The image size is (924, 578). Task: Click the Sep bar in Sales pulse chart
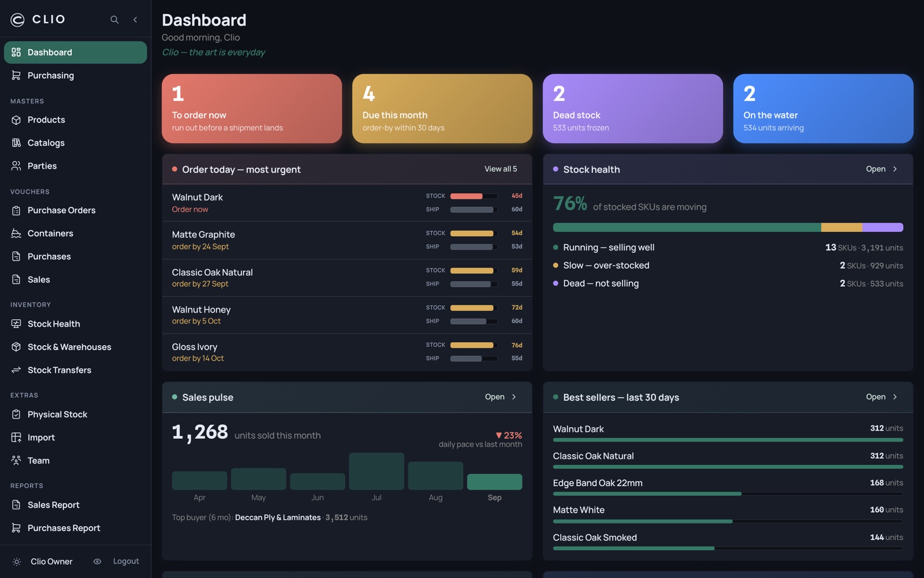494,482
